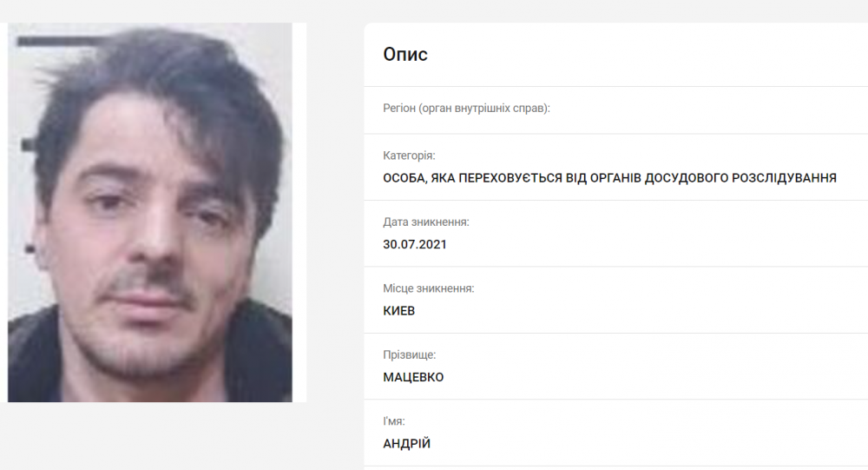Select the "Прізвище:" field label

[x=409, y=354]
